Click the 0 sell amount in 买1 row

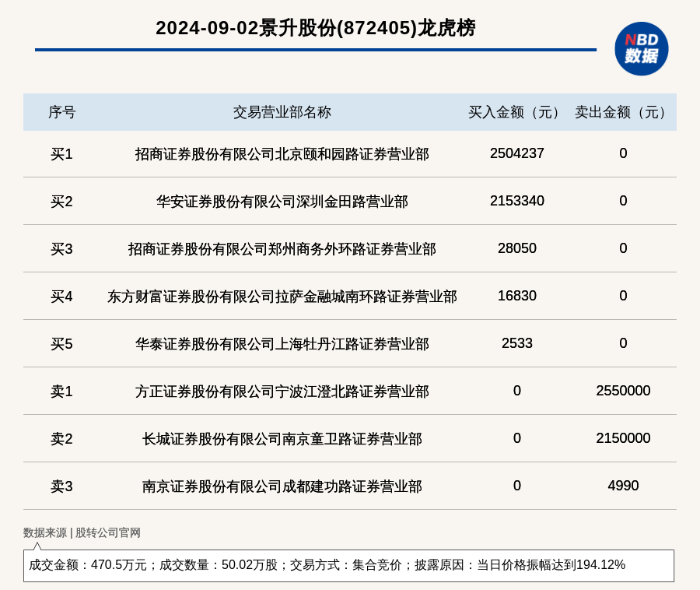tap(623, 153)
